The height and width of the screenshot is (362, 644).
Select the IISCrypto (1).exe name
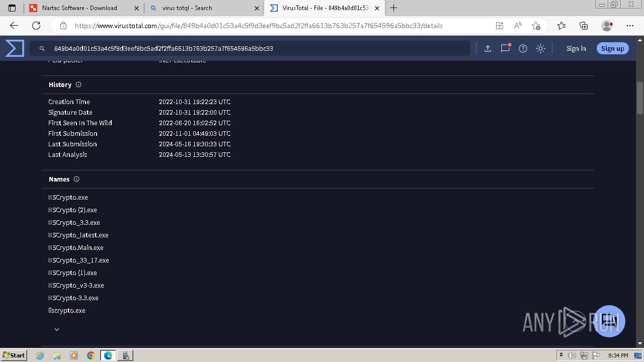(x=72, y=273)
